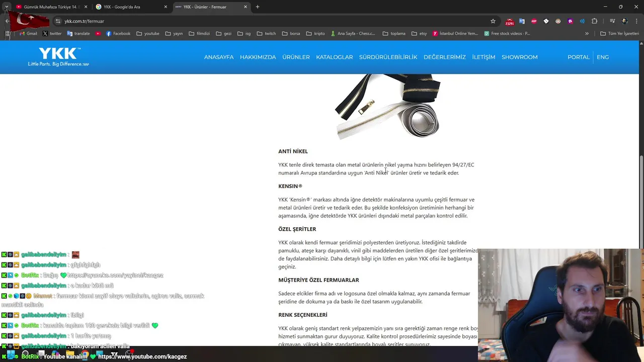The height and width of the screenshot is (362, 644).
Task: Open the AdBlock Plus extension
Action: 534,21
